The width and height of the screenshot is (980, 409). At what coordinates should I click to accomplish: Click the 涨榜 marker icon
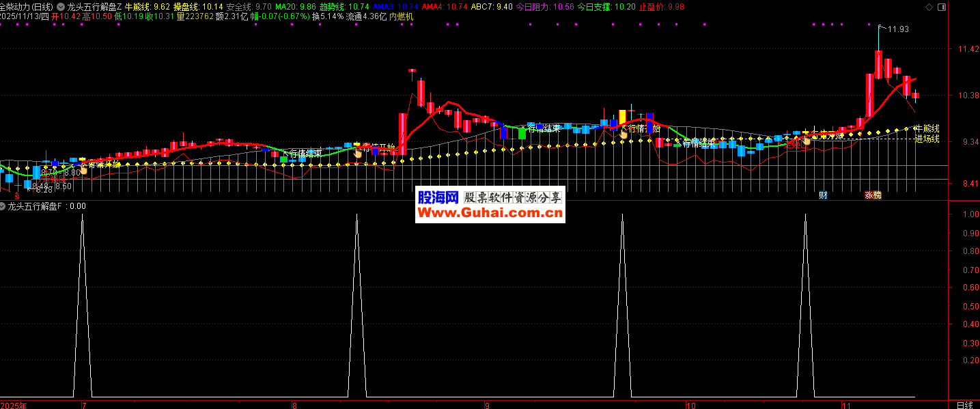[x=873, y=195]
